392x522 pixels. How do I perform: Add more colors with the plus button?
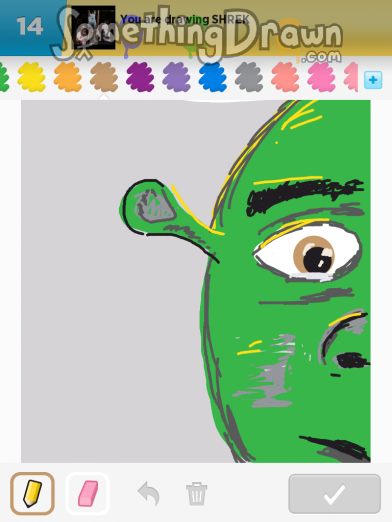tap(373, 80)
